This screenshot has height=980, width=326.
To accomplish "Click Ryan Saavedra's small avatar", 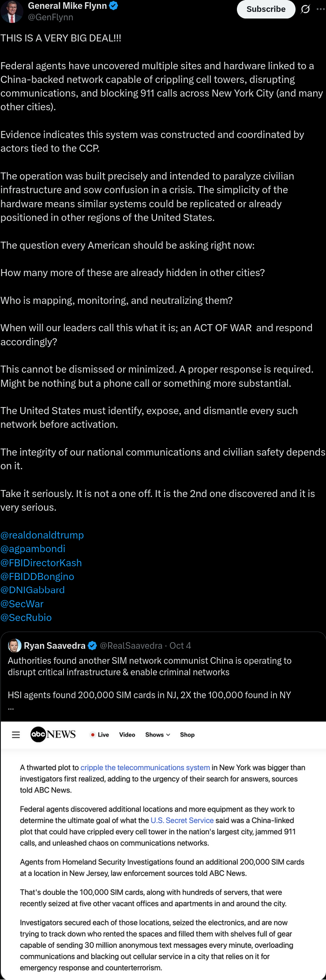I will (x=15, y=646).
